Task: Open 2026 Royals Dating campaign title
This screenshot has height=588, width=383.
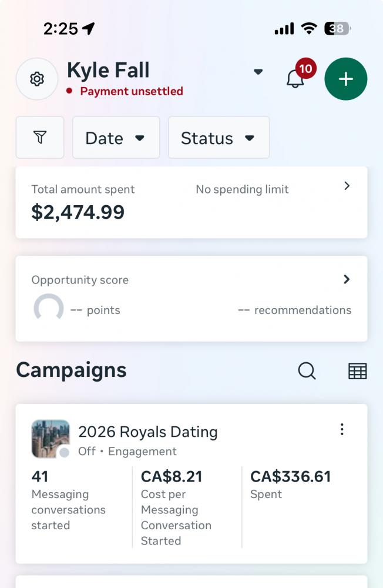Action: point(147,432)
